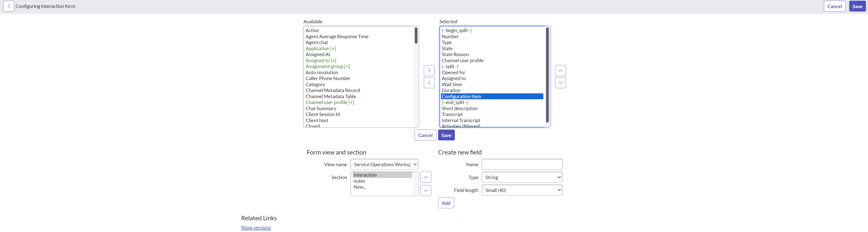Screen dimensions: 868x232
Task: Select Short description in Selected list
Action: pyautogui.click(x=459, y=108)
